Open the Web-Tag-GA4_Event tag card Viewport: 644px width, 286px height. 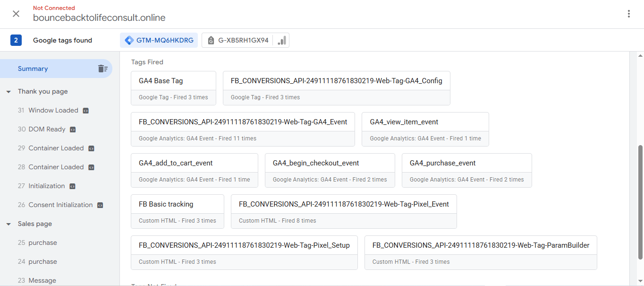[243, 129]
